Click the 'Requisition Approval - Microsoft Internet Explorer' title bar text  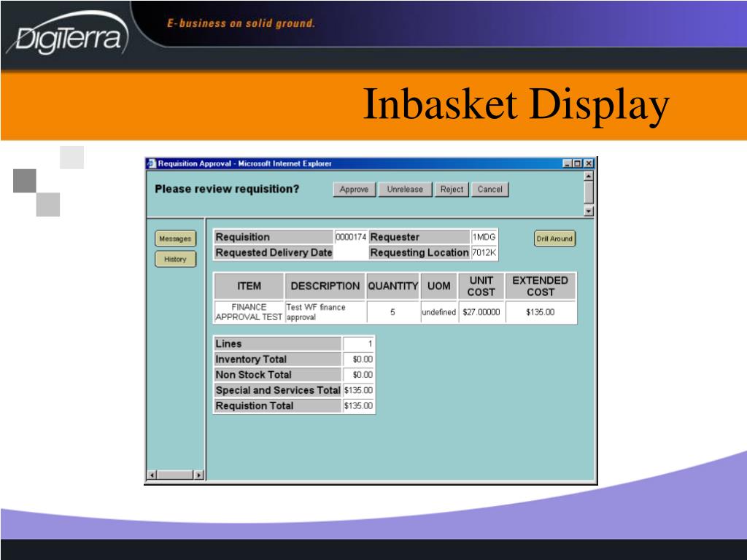tap(244, 163)
